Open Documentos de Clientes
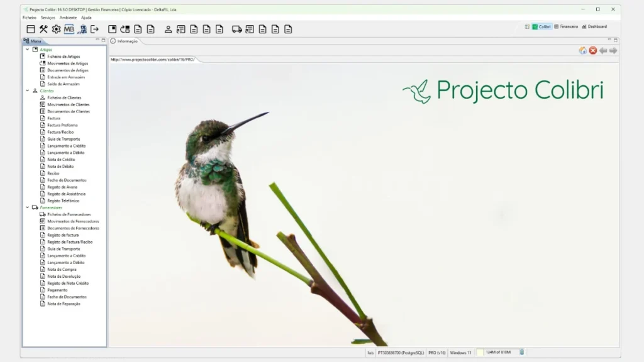The height and width of the screenshot is (362, 644). tap(68, 111)
